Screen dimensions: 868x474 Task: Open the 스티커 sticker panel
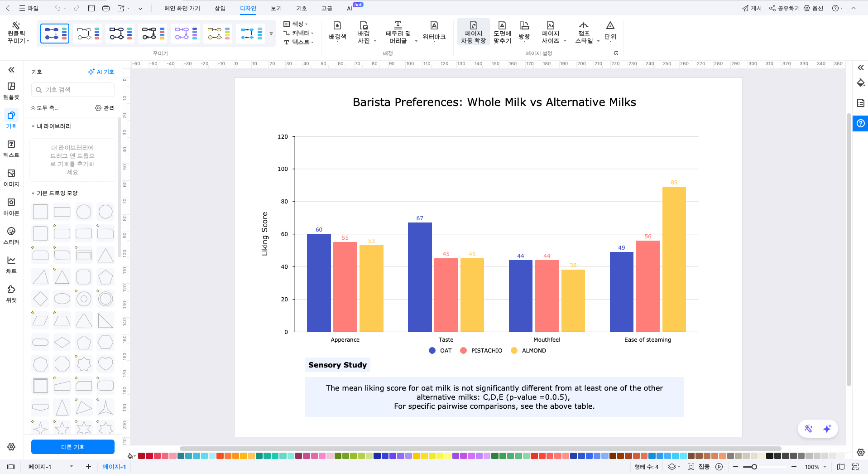click(11, 236)
